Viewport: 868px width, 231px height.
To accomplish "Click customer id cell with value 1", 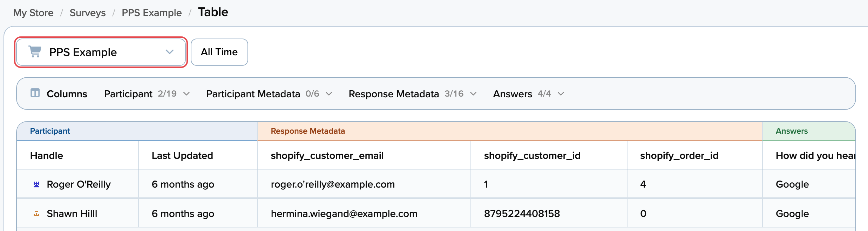I will point(549,184).
